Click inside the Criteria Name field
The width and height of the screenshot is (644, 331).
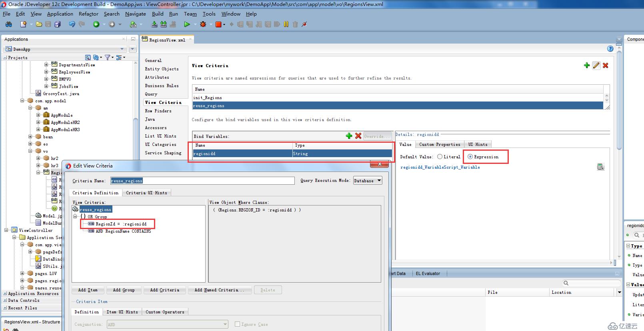tap(202, 181)
